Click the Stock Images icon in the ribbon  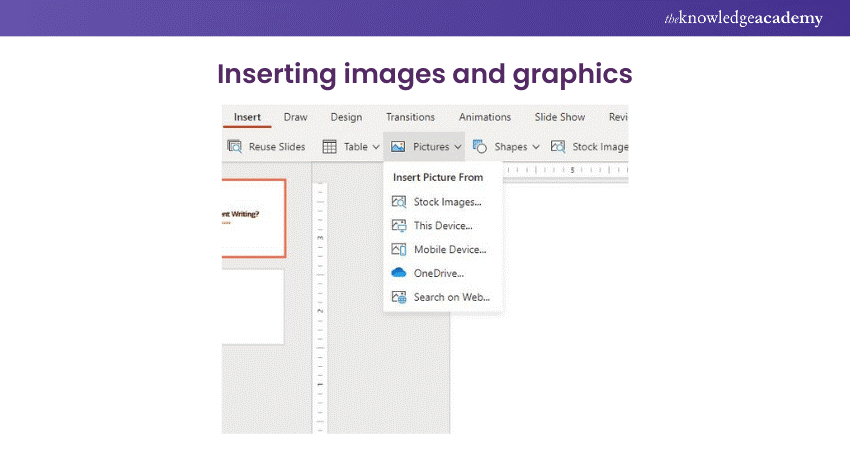click(x=558, y=147)
